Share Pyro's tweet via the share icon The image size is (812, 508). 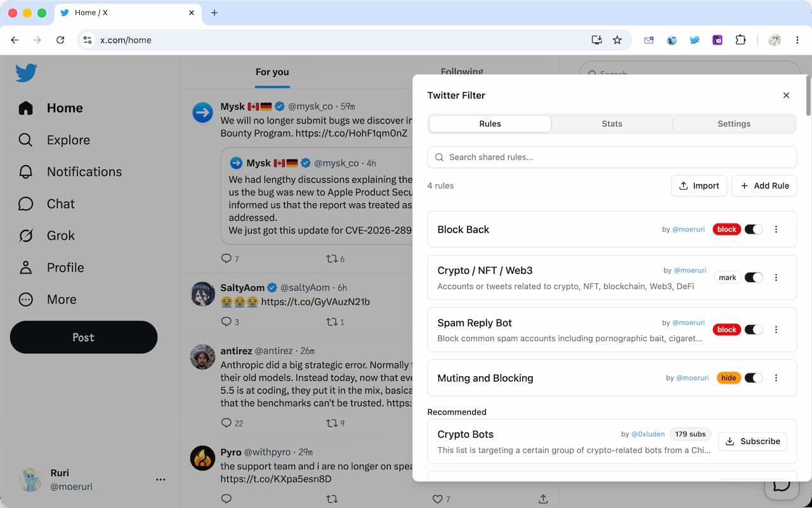(x=543, y=499)
